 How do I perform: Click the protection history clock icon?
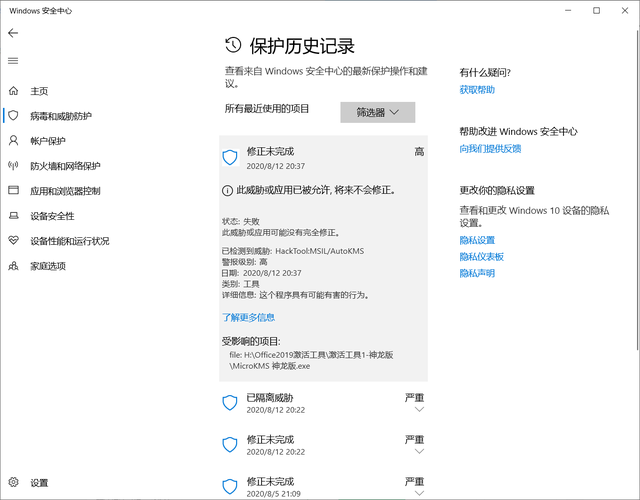tap(233, 45)
